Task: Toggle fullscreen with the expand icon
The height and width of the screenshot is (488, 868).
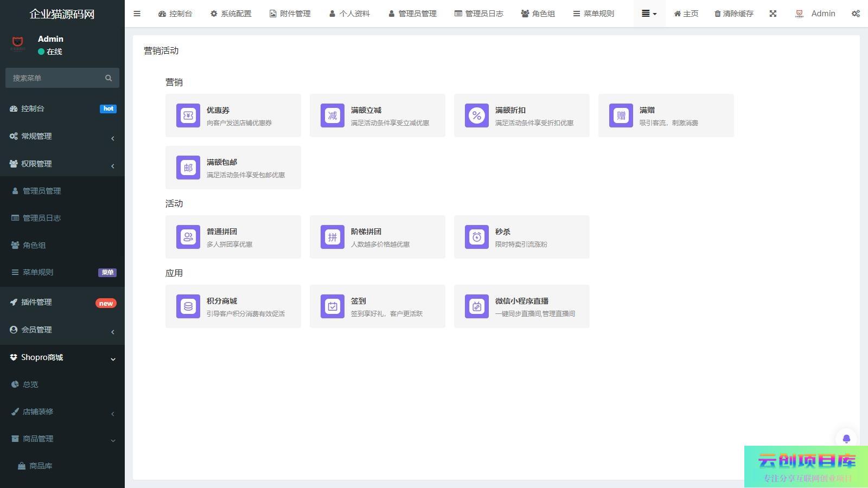Action: [x=773, y=14]
